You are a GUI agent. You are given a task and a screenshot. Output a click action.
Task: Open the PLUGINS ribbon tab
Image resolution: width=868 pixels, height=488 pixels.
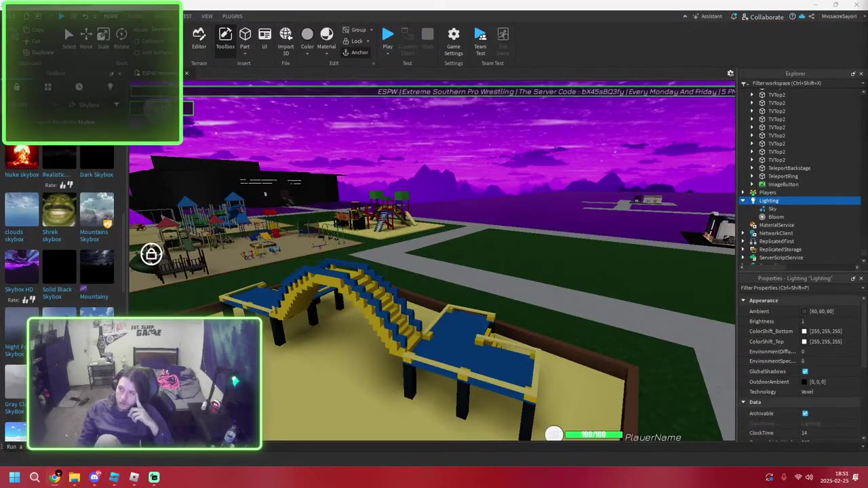click(x=232, y=16)
